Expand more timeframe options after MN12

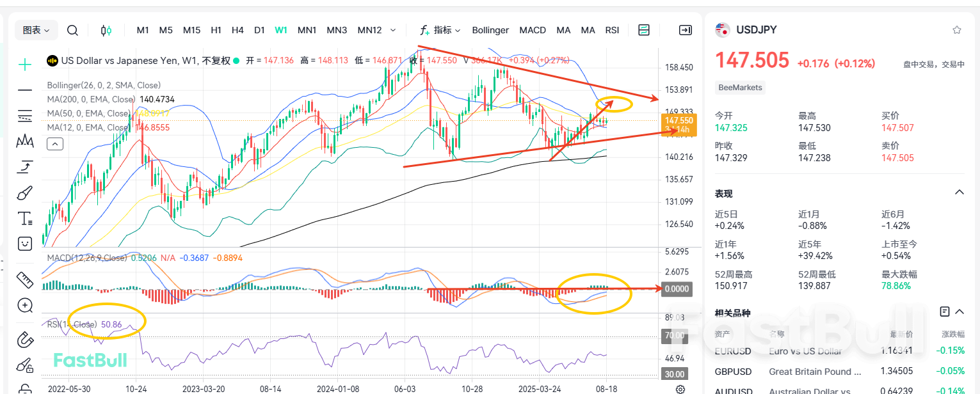click(393, 30)
